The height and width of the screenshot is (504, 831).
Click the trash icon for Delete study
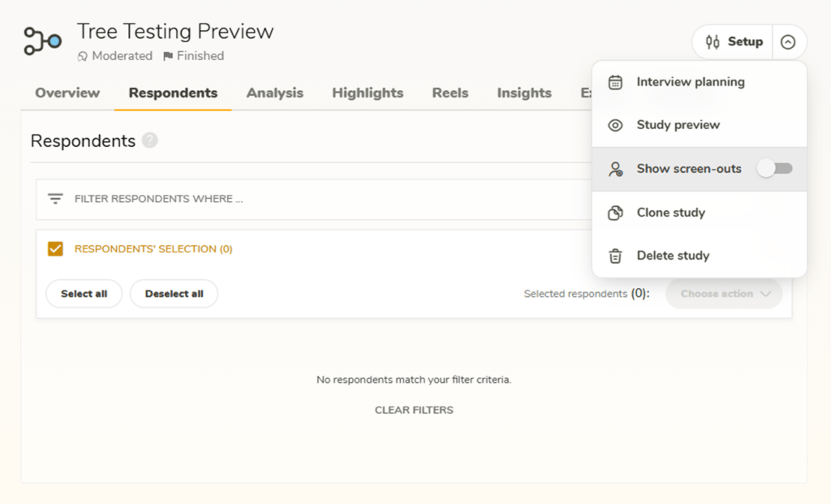(x=616, y=256)
